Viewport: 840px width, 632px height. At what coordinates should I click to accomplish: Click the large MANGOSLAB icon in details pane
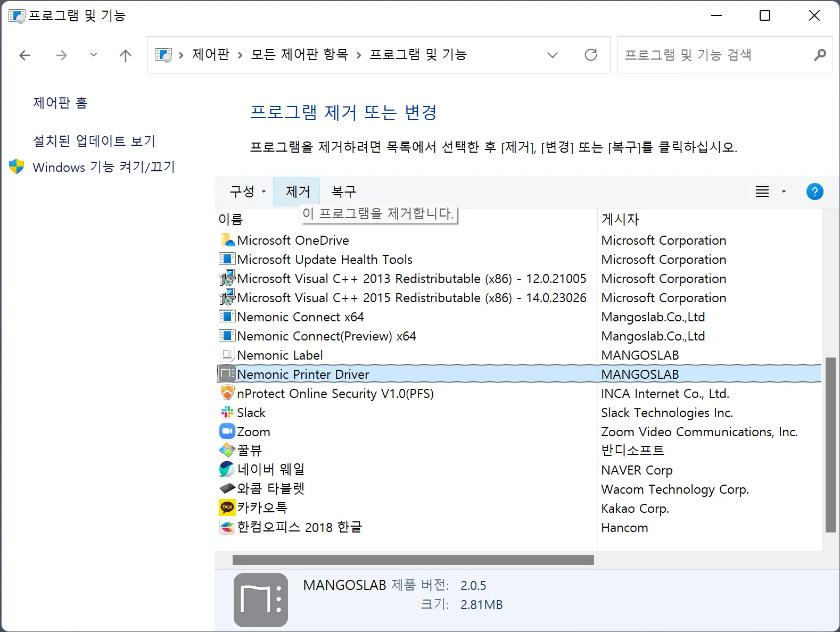261,600
